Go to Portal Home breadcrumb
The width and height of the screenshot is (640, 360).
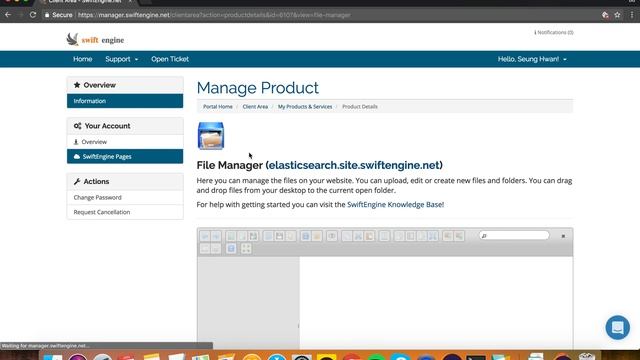pyautogui.click(x=218, y=107)
